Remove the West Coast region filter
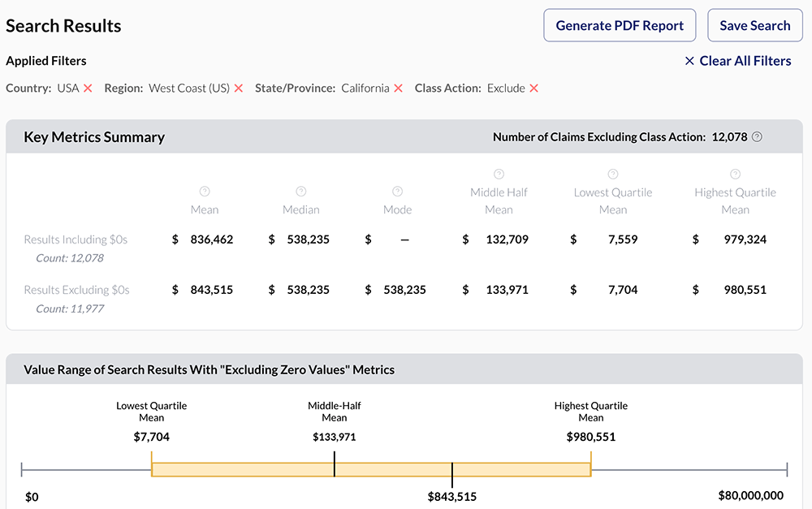 pos(239,88)
